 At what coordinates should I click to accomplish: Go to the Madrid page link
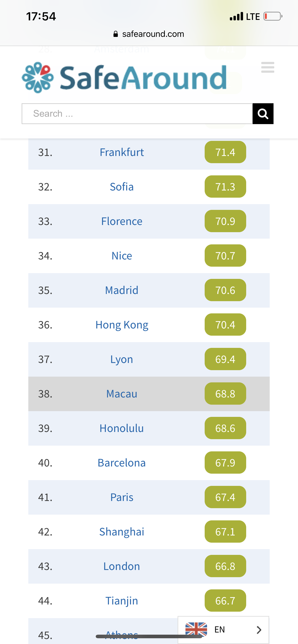[x=122, y=290]
